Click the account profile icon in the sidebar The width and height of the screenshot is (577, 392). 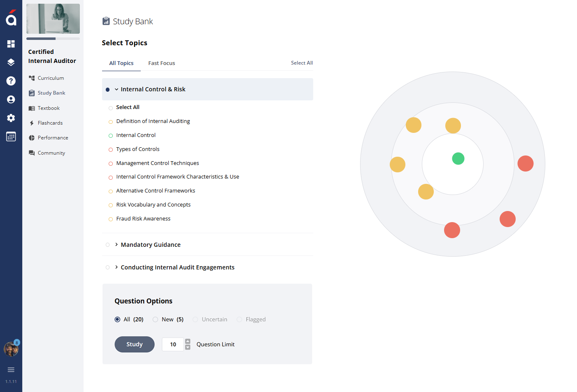11,99
